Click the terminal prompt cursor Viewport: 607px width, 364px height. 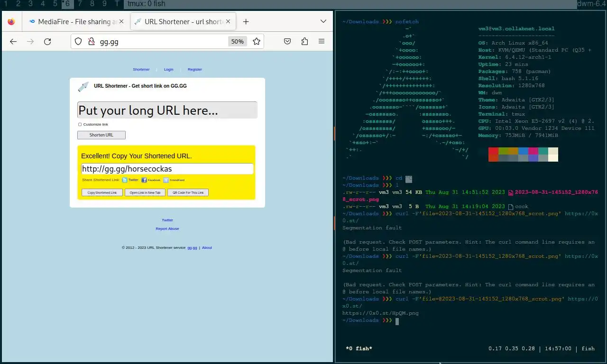click(397, 321)
